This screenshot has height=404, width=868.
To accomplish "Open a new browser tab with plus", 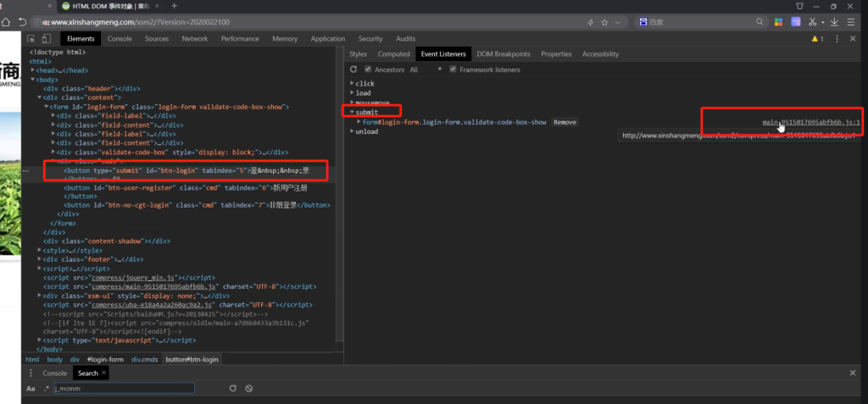I will click(175, 6).
